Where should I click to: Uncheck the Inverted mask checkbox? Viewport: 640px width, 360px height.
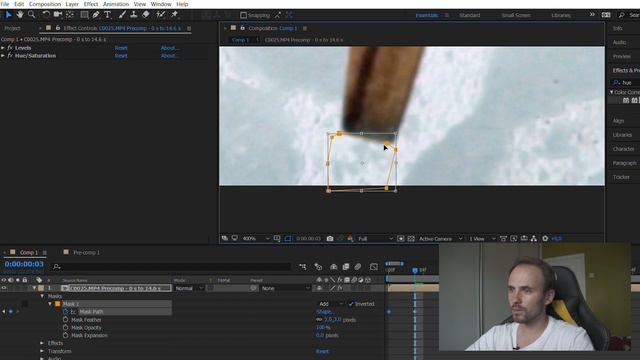click(x=351, y=304)
